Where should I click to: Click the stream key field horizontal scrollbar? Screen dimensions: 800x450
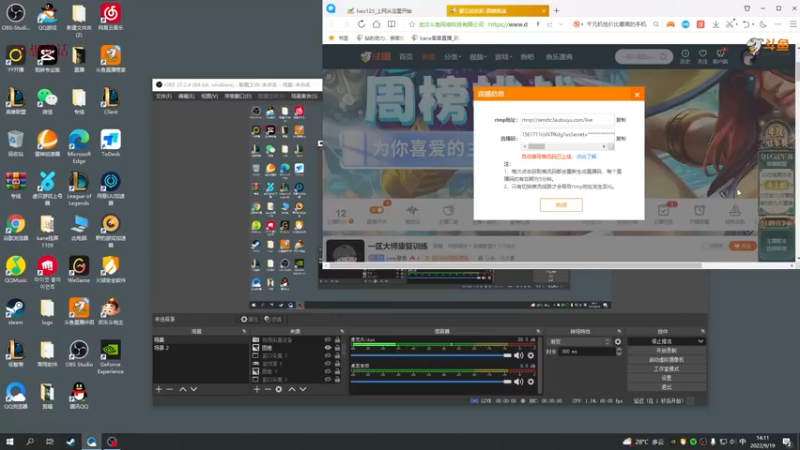[x=567, y=146]
